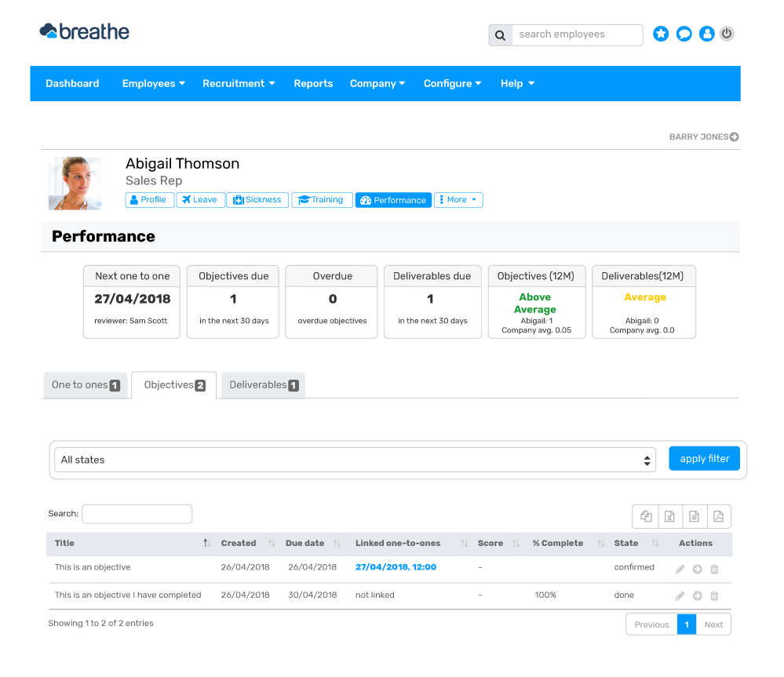Click the star favorites icon in header
Screen dimensions: 784x677
tap(661, 34)
